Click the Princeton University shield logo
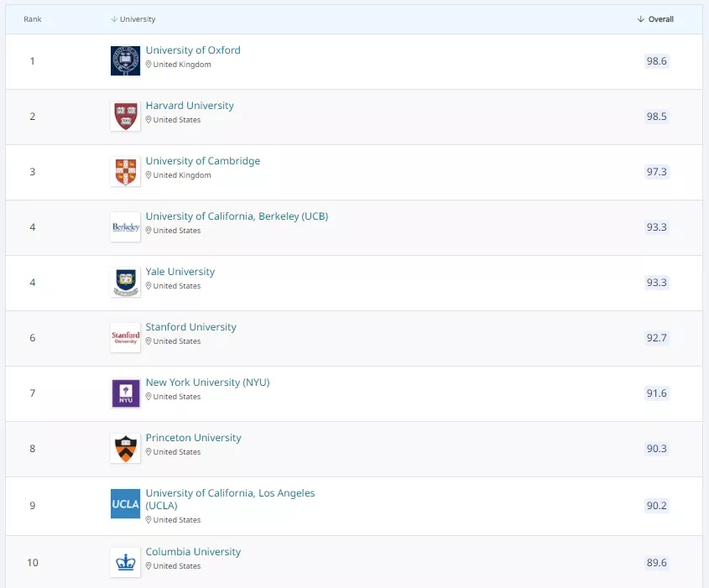709x588 pixels. pos(125,449)
